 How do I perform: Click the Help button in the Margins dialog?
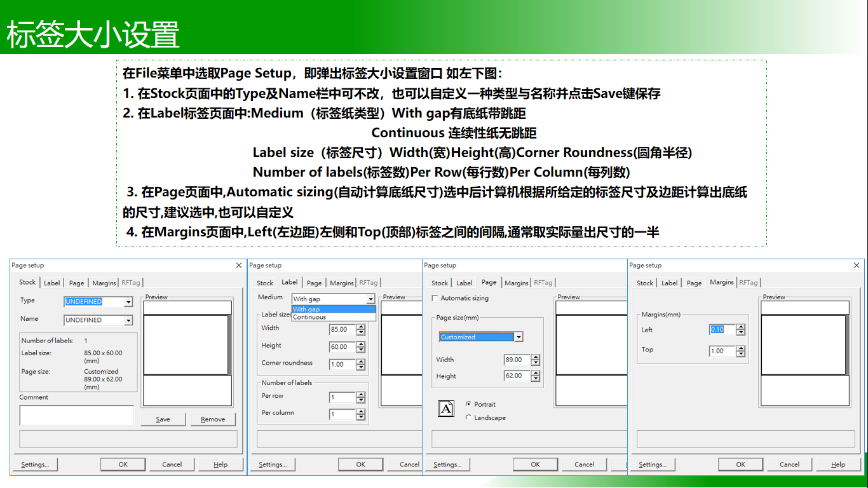click(x=838, y=464)
